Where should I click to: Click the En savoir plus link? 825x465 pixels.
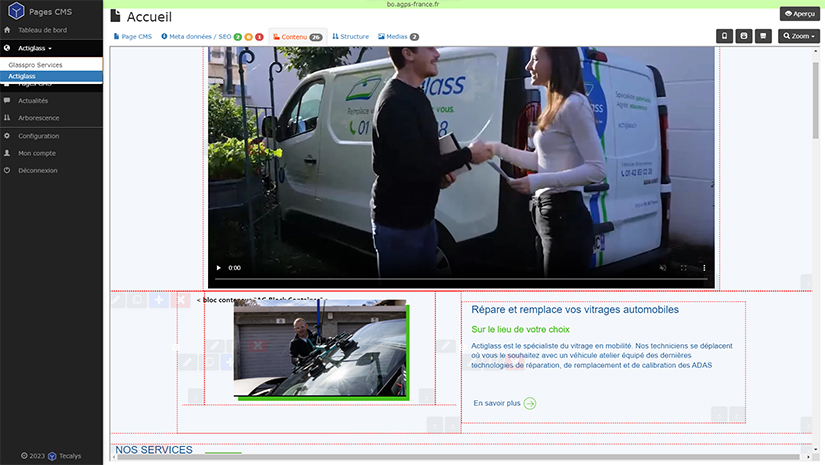coord(497,403)
